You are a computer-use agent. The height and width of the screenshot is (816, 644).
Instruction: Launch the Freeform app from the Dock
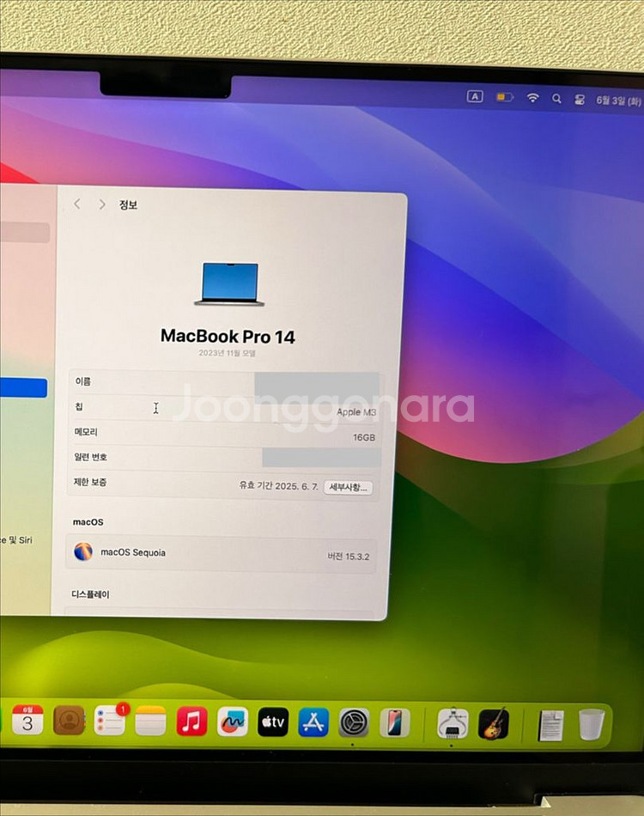233,722
